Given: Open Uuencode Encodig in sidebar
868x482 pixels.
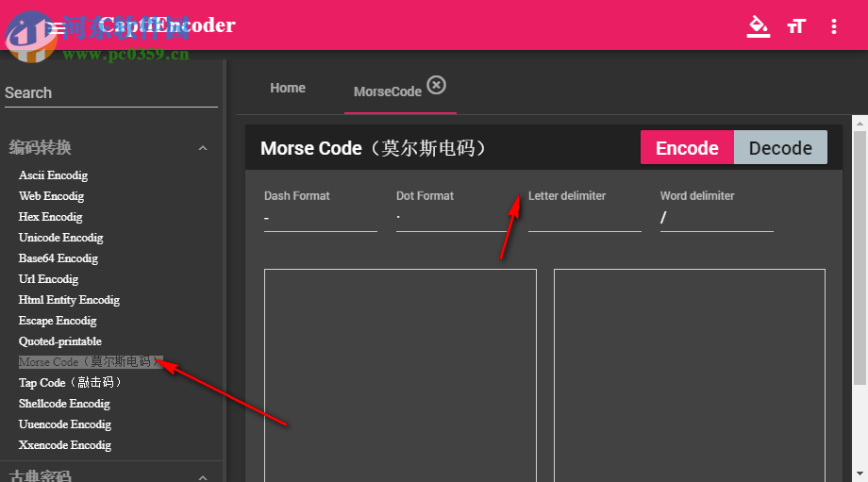Looking at the screenshot, I should [65, 424].
